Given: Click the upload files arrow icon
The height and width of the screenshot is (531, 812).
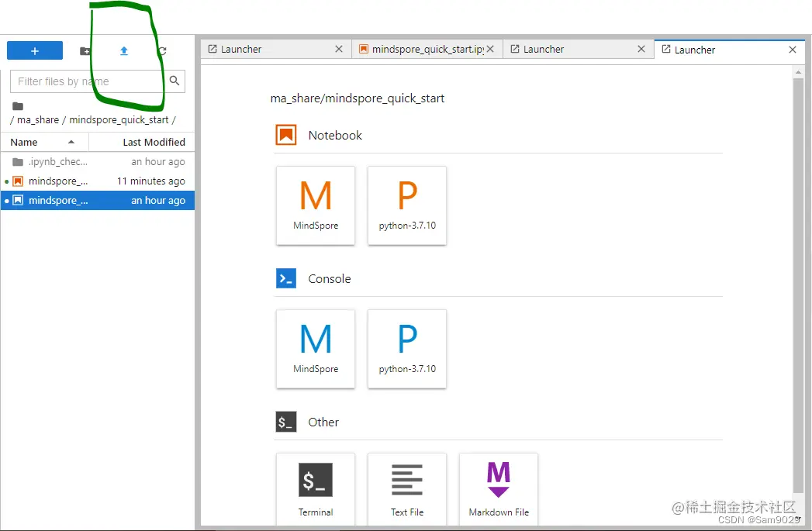Looking at the screenshot, I should tap(124, 50).
